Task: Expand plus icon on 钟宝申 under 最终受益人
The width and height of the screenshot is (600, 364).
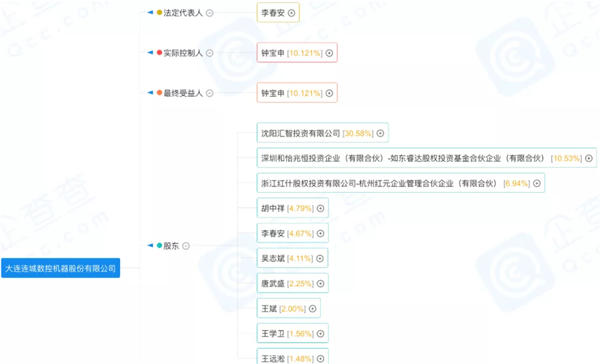Action: (x=329, y=93)
